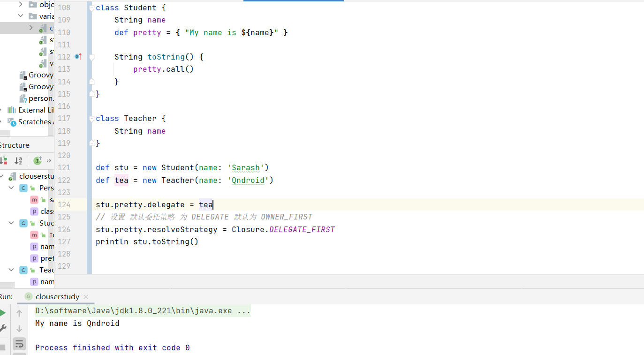This screenshot has width=644, height=355.
Task: Toggle the show inherited icon in Structure toolbar
Action: click(x=38, y=161)
